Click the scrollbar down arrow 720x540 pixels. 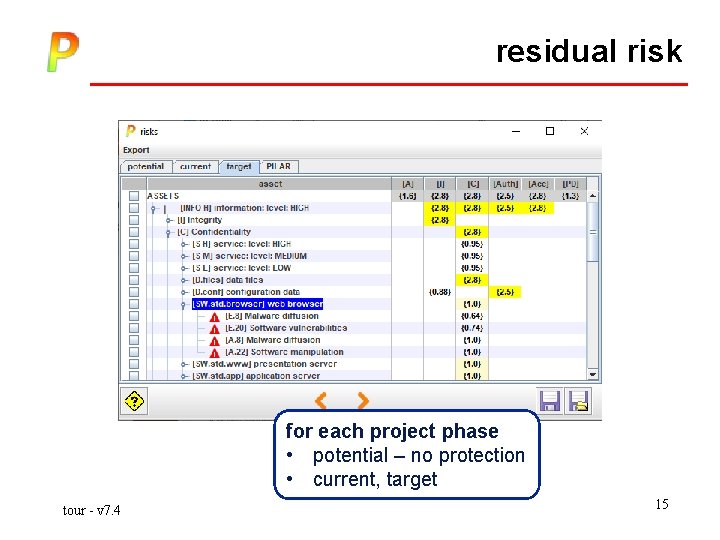click(x=593, y=374)
